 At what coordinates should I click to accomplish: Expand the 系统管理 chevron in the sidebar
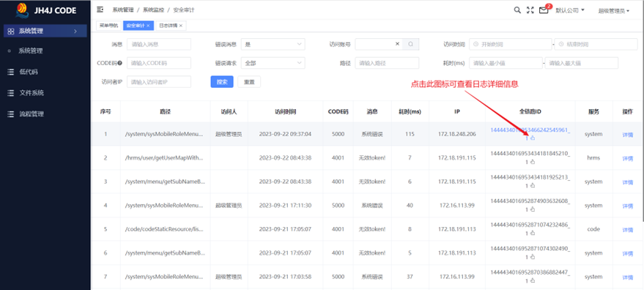75,31
